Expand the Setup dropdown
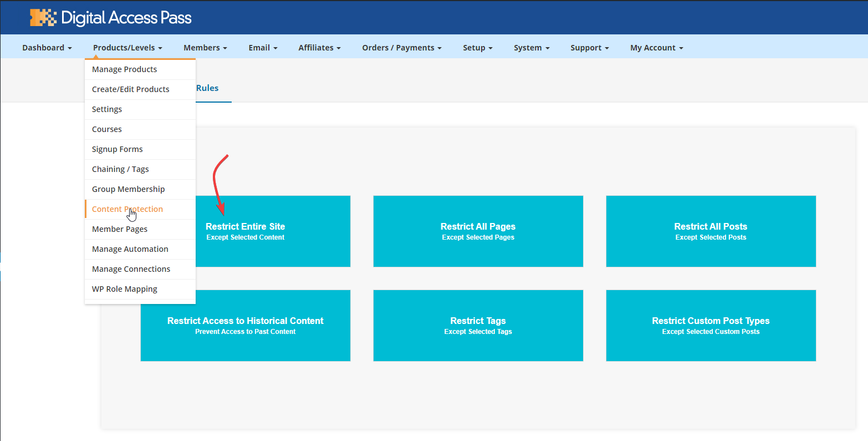 pos(477,48)
